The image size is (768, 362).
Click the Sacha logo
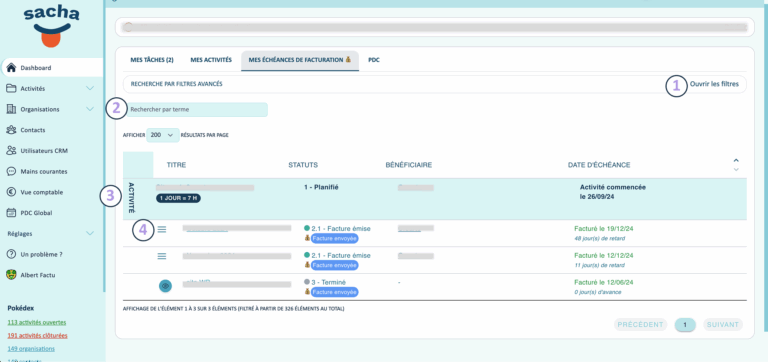51,27
